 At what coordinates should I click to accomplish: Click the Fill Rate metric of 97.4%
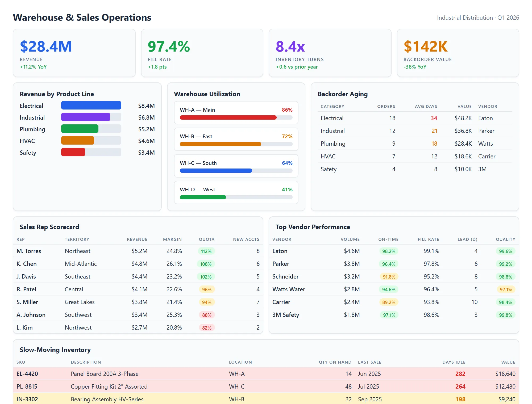(202, 53)
